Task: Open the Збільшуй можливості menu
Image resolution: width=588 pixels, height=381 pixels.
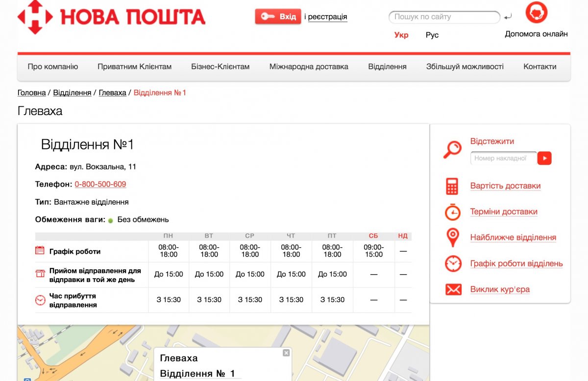Action: click(x=465, y=67)
